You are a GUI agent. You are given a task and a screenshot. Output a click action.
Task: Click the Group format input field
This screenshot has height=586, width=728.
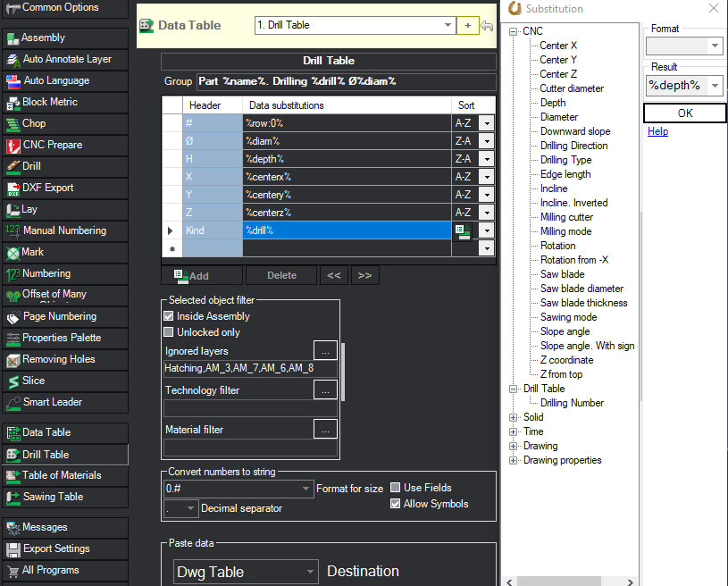tap(347, 81)
